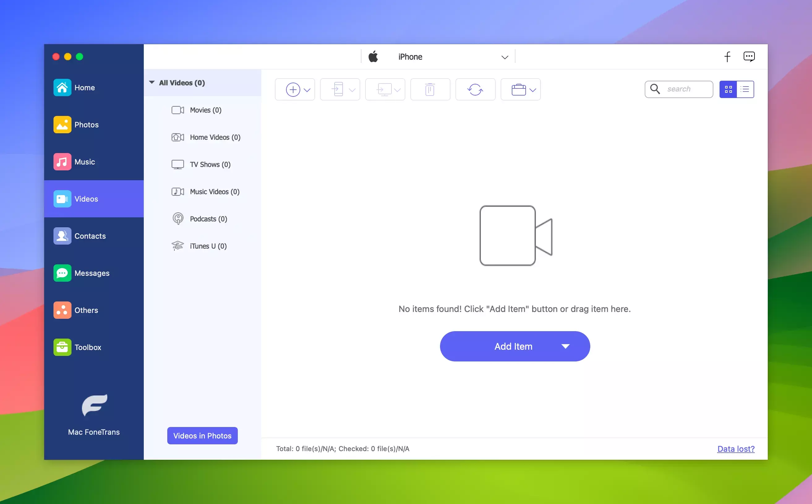Switch to grid view

[x=728, y=89]
